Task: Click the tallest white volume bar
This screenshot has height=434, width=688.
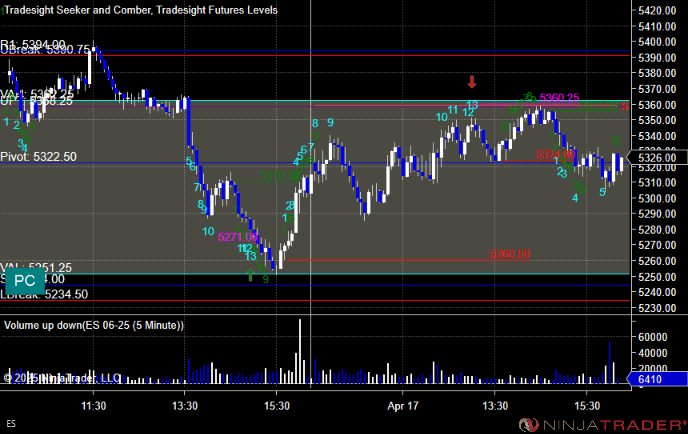Action: pyautogui.click(x=300, y=351)
